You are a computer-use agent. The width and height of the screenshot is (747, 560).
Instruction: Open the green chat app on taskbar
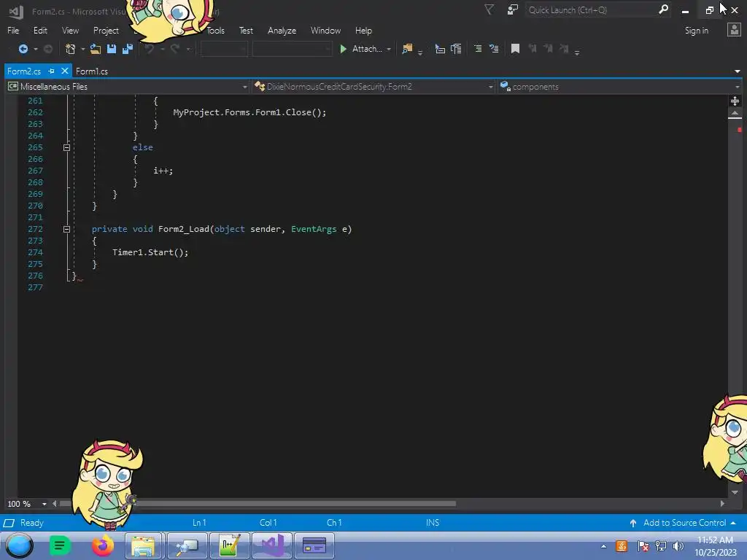point(60,545)
